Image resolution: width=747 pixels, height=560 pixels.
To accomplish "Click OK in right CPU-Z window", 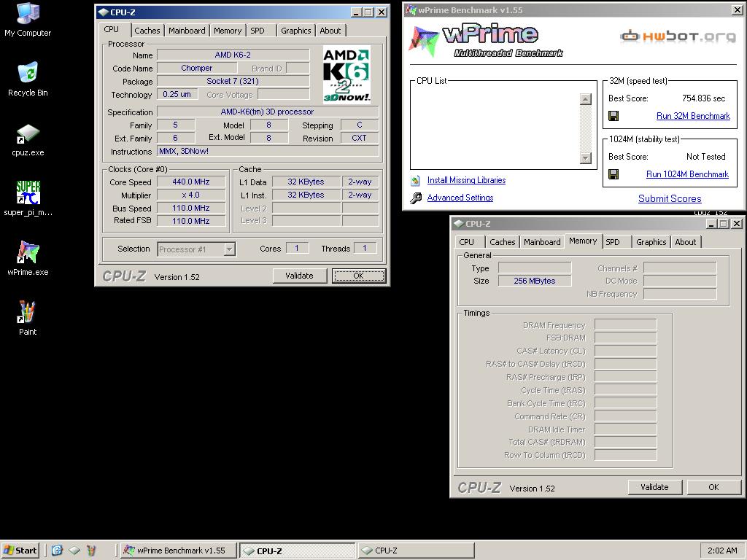I will click(713, 487).
